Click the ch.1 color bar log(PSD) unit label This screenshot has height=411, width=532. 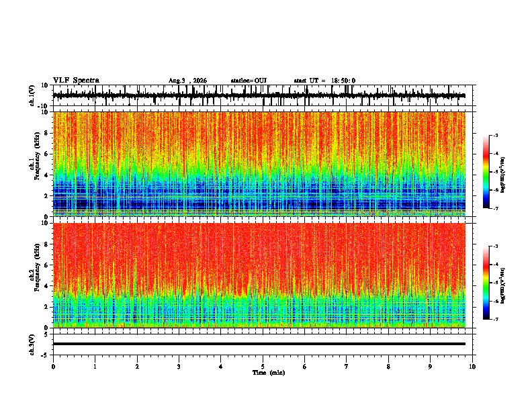click(x=503, y=175)
